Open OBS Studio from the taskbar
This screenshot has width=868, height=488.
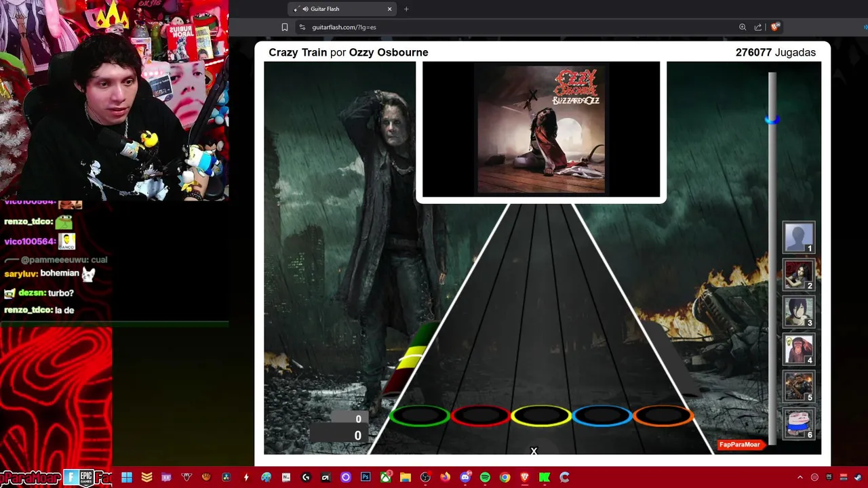point(425,477)
